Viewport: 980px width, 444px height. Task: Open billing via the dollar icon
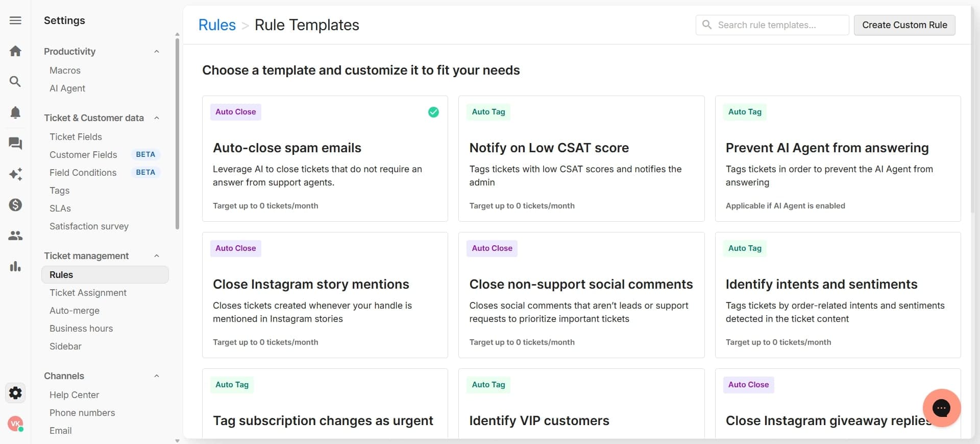click(x=15, y=205)
